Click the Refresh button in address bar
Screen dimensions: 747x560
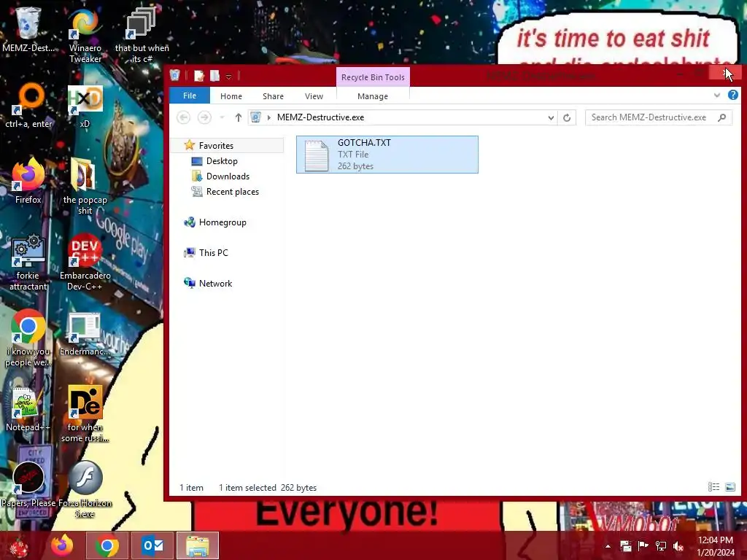tap(566, 117)
